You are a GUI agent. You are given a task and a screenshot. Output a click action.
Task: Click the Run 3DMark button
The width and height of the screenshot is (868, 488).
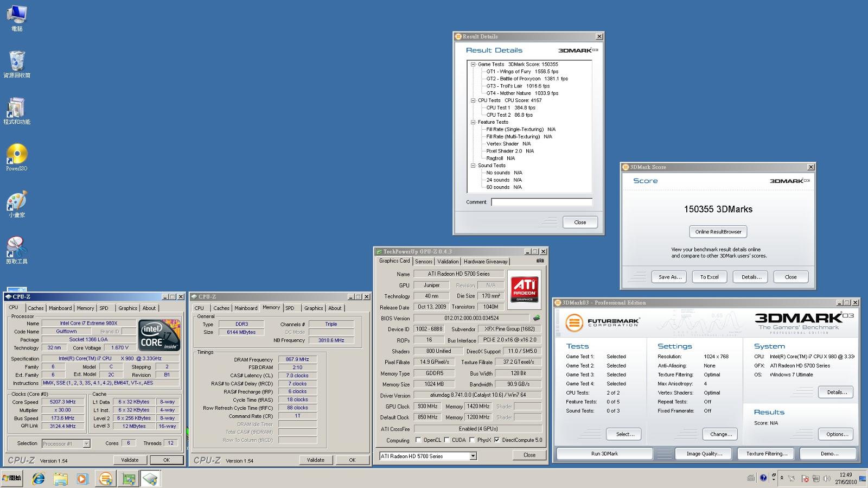604,454
